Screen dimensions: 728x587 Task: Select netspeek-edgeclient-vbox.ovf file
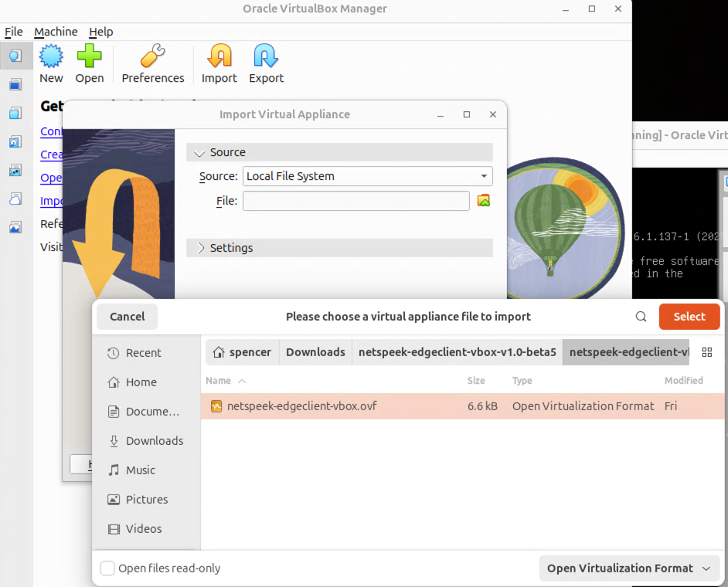point(302,406)
